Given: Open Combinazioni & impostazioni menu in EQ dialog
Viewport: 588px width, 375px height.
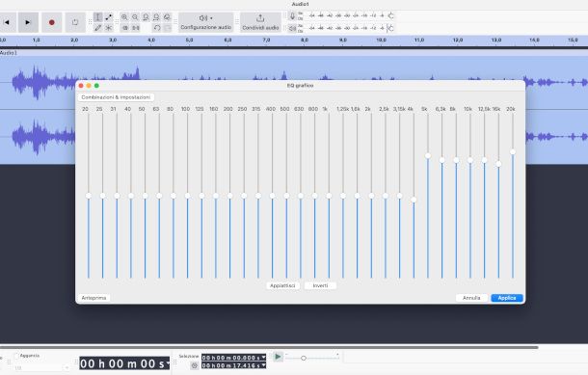Looking at the screenshot, I should coord(116,97).
